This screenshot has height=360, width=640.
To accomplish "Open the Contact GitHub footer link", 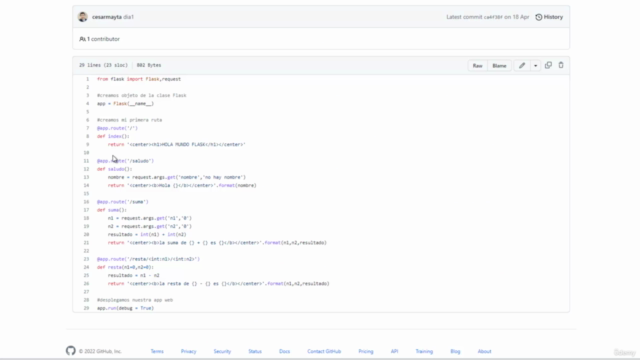I will [324, 351].
